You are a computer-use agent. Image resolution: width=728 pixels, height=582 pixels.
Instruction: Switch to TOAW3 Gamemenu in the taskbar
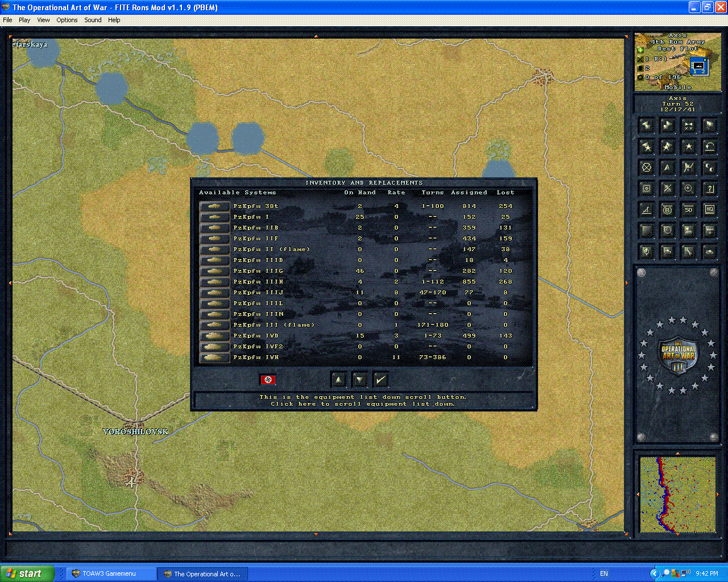click(x=111, y=573)
